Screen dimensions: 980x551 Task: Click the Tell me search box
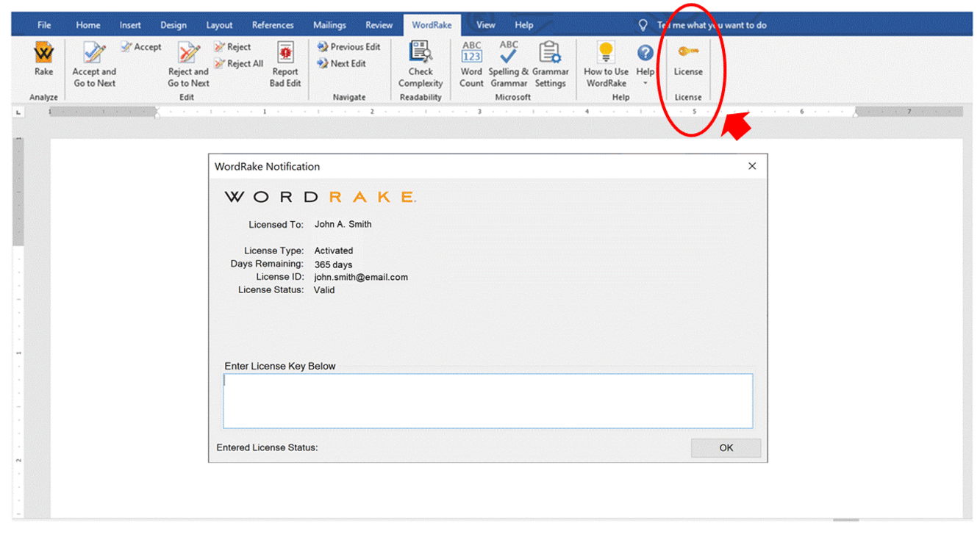(712, 25)
